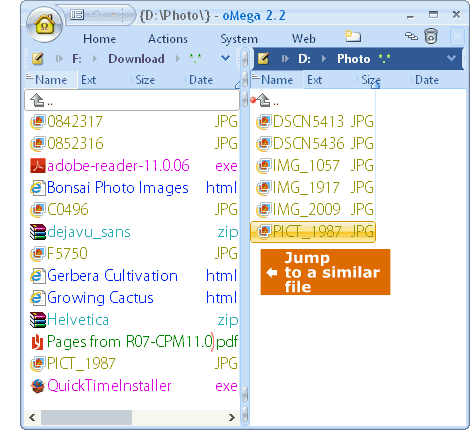
Task: Click Growing Cactus html icon
Action: (x=38, y=298)
